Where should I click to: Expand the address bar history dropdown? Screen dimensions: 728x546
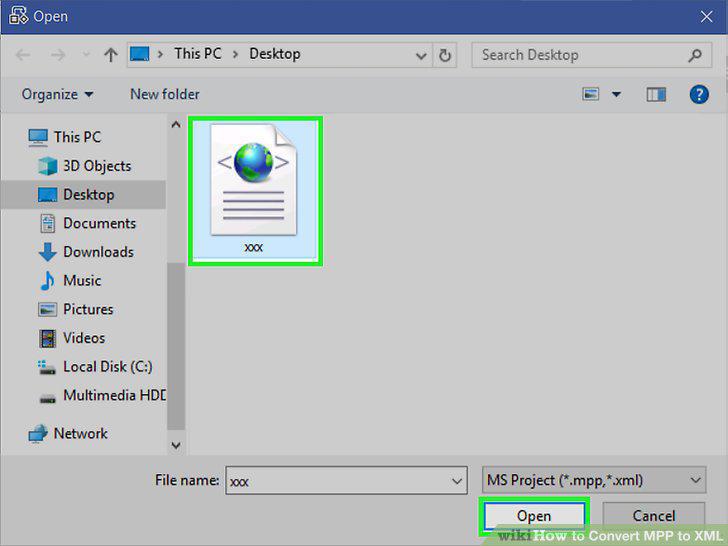click(x=421, y=56)
